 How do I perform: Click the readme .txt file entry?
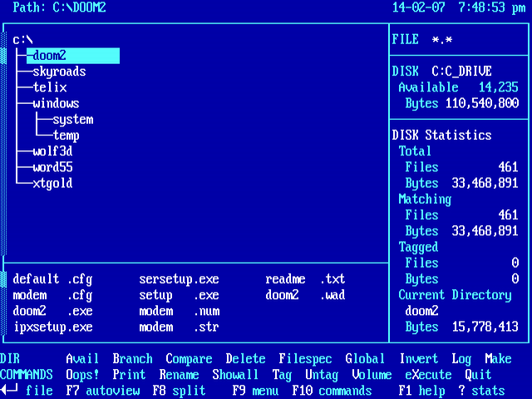pyautogui.click(x=305, y=279)
